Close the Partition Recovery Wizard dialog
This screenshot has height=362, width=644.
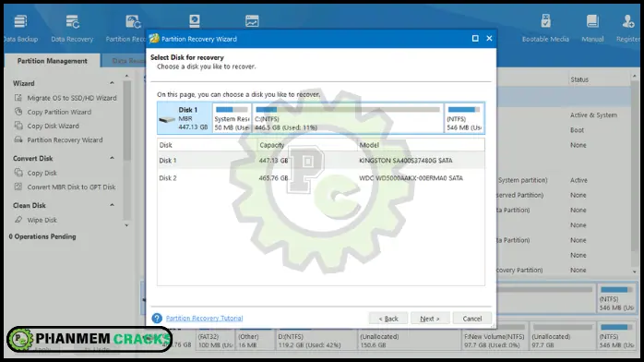click(489, 38)
